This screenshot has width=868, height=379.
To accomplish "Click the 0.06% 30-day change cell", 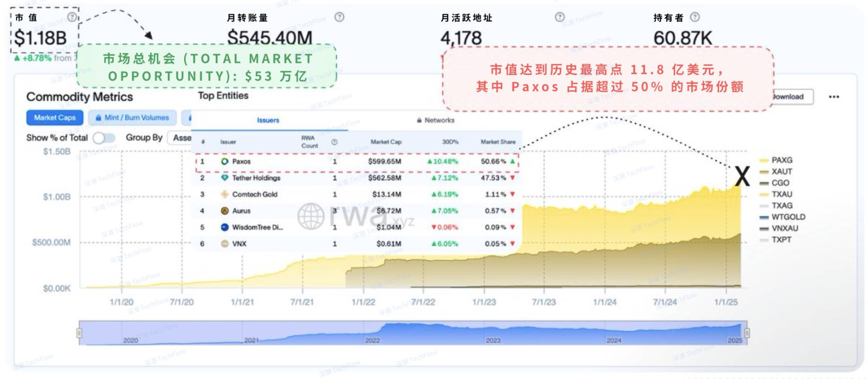I will point(444,227).
